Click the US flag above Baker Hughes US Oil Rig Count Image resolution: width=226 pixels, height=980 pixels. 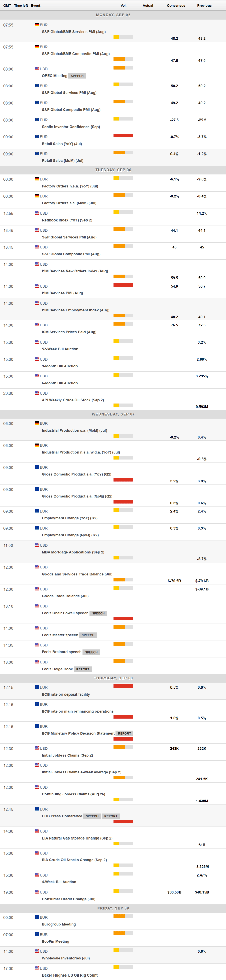point(37,968)
